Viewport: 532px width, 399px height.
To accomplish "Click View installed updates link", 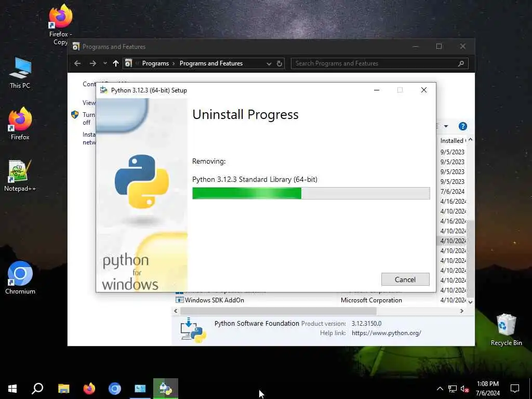I will click(89, 102).
